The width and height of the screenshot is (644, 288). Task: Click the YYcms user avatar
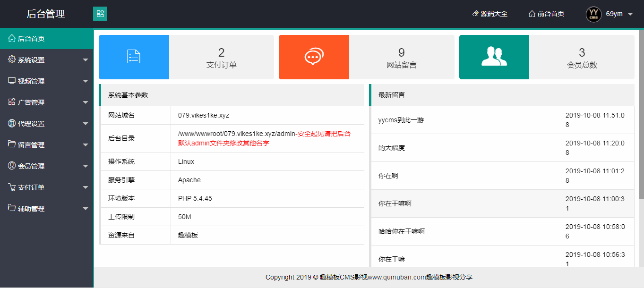coord(593,14)
